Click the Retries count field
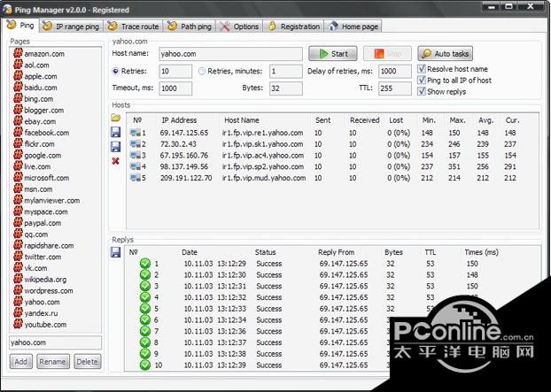Screen dimensions: 551x392 (x=175, y=71)
